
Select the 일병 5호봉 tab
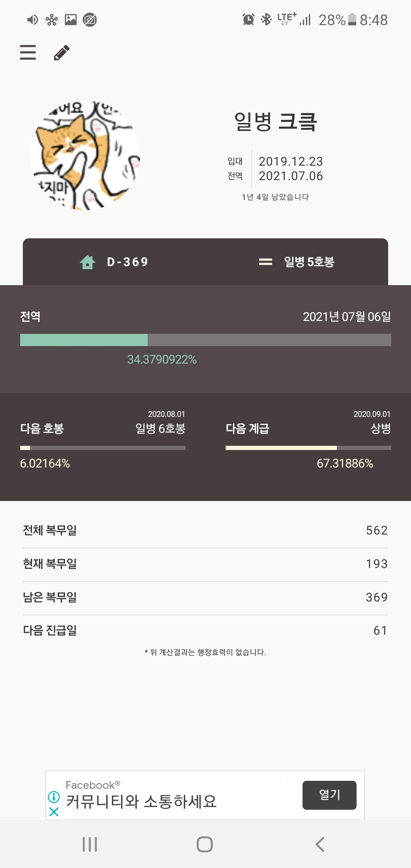click(297, 262)
